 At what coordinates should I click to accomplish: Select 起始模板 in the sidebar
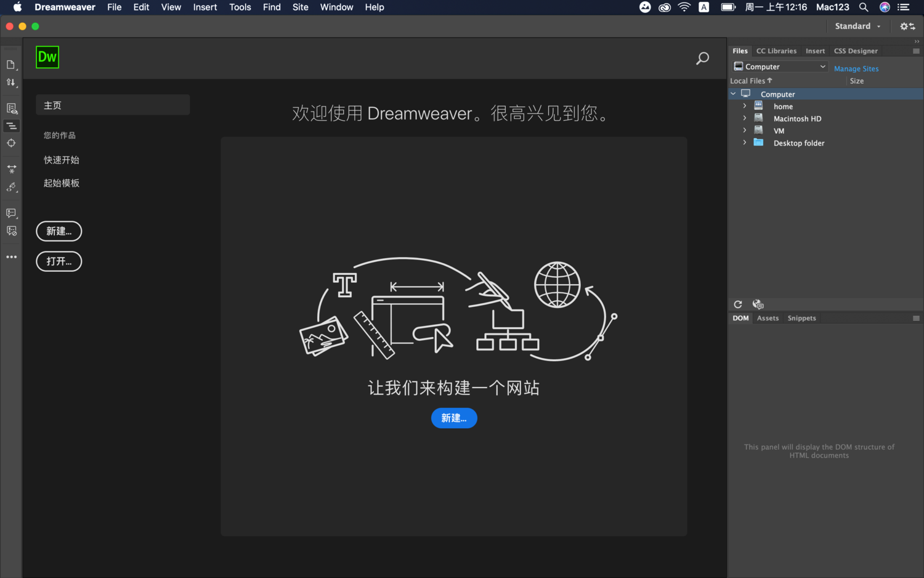(62, 183)
